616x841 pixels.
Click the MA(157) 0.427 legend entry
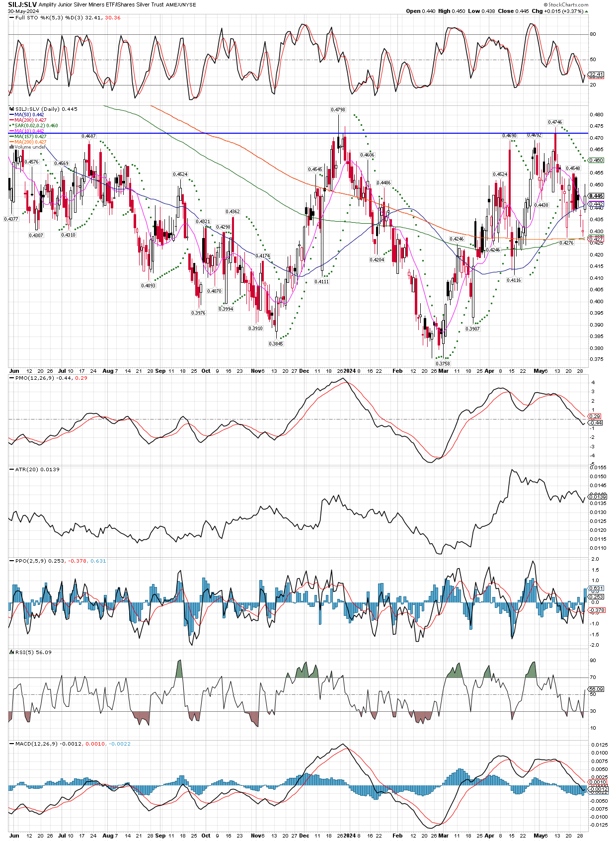click(30, 136)
